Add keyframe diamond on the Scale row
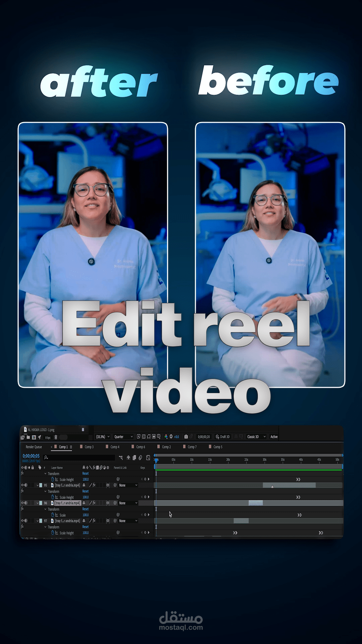Screen dimensions: 362x644 tap(145, 515)
